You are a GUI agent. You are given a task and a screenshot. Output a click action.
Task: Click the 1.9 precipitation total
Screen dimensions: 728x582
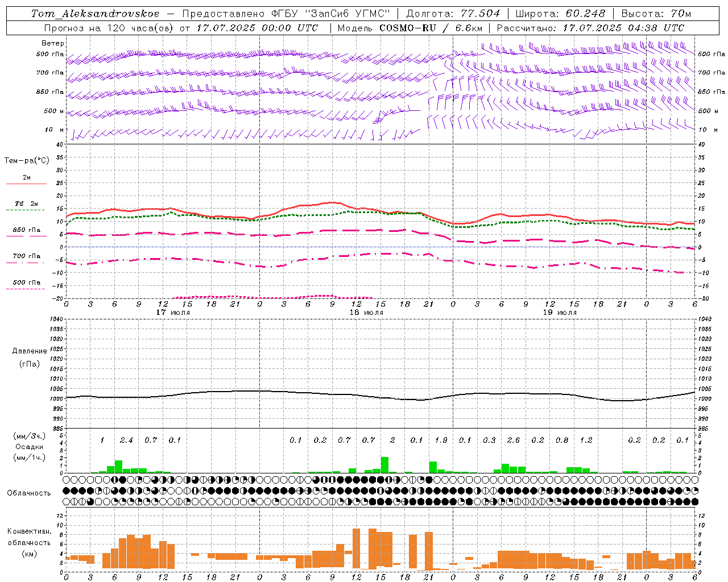pyautogui.click(x=441, y=440)
